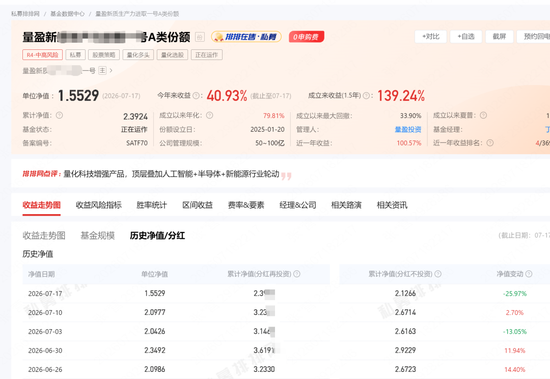This screenshot has width=550, height=379.
Task: Click the -25.97% change value
Action: click(515, 293)
